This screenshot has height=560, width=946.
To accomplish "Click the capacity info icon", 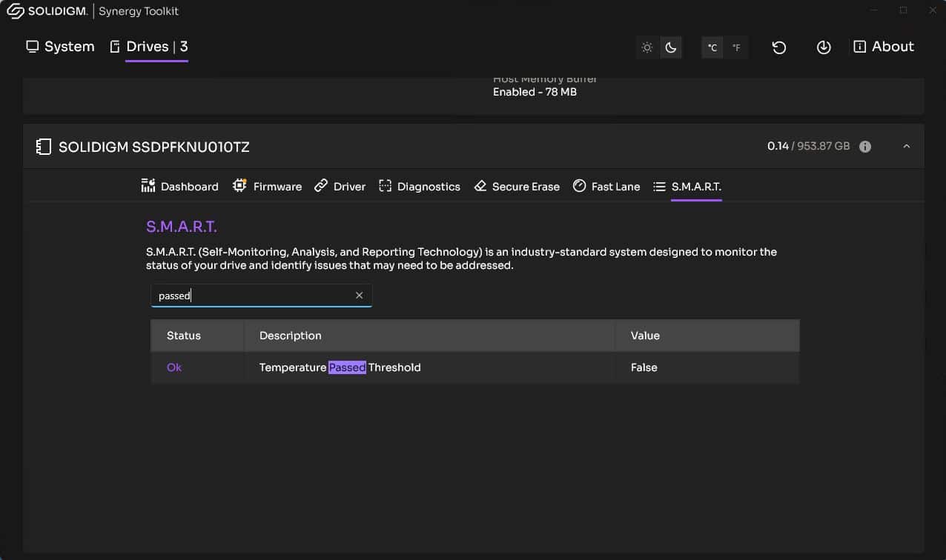I will click(x=864, y=147).
